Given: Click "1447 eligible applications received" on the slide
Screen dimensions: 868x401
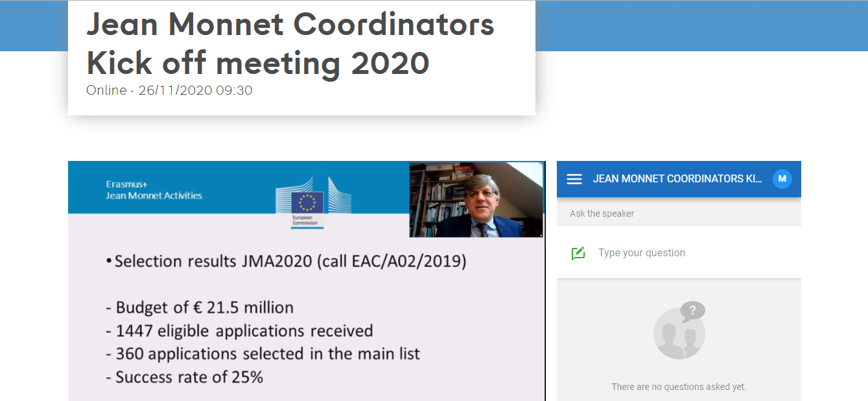Looking at the screenshot, I should (244, 331).
